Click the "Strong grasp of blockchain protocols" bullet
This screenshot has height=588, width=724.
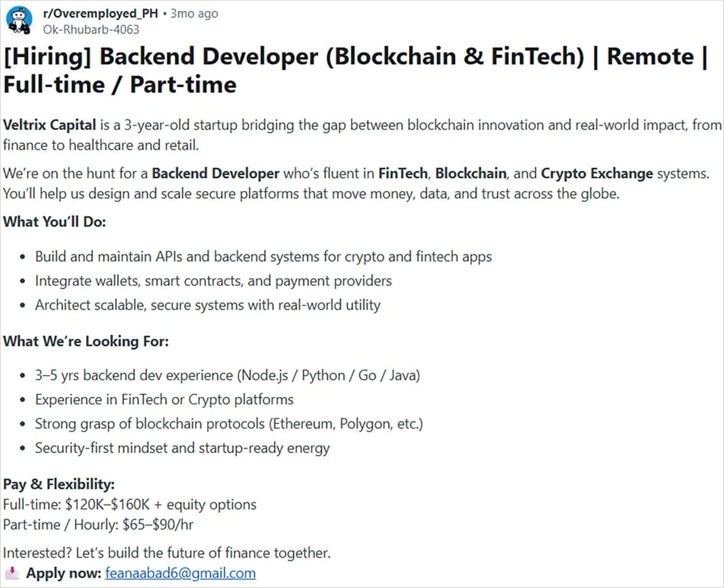[x=229, y=424]
